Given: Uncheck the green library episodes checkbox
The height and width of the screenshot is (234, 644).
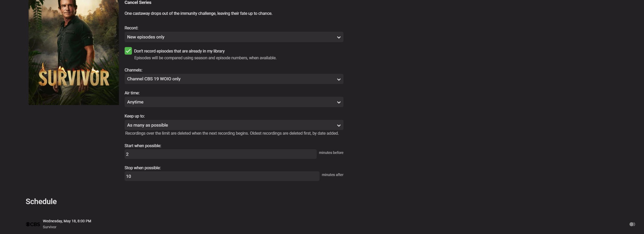Looking at the screenshot, I should tap(128, 51).
